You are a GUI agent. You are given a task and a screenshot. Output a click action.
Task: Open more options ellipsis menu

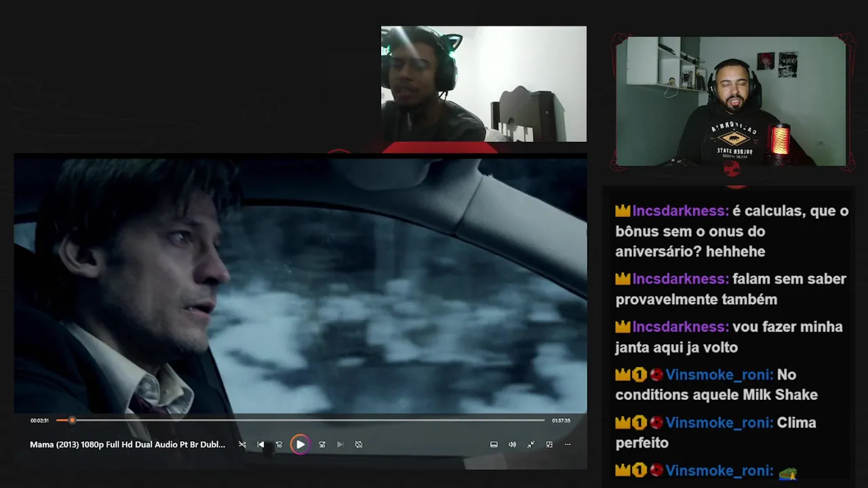[568, 445]
